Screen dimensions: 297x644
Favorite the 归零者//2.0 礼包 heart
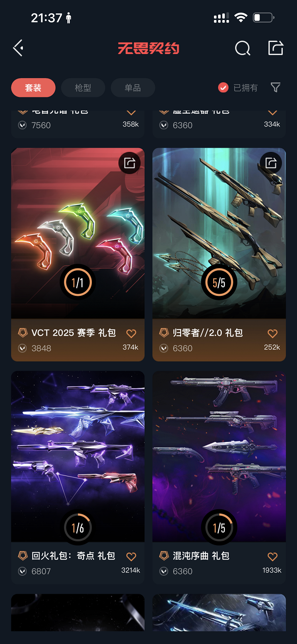click(272, 333)
